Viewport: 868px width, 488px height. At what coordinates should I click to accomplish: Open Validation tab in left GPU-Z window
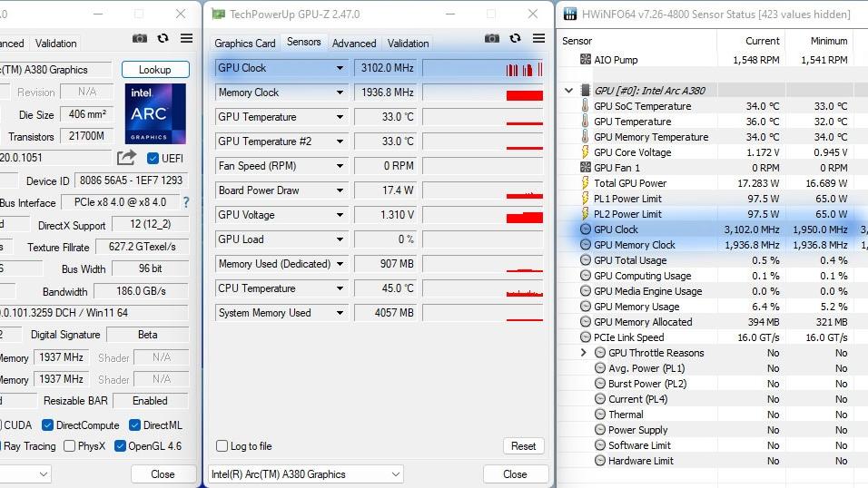[x=56, y=44]
